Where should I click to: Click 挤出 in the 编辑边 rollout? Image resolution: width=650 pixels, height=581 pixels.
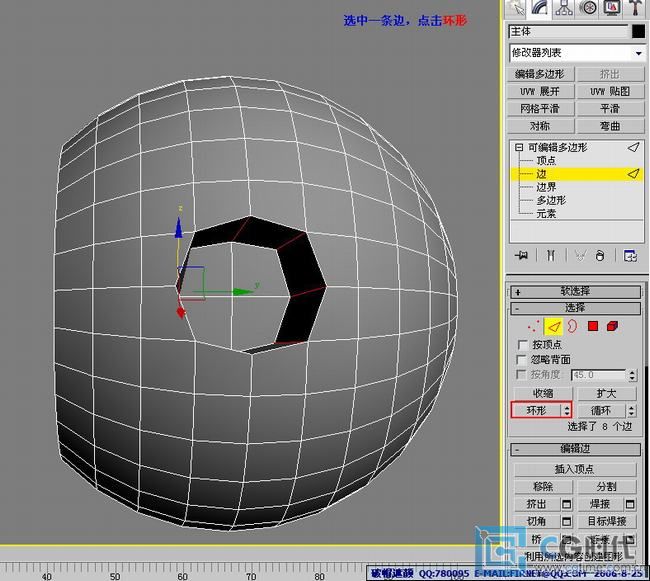[537, 504]
